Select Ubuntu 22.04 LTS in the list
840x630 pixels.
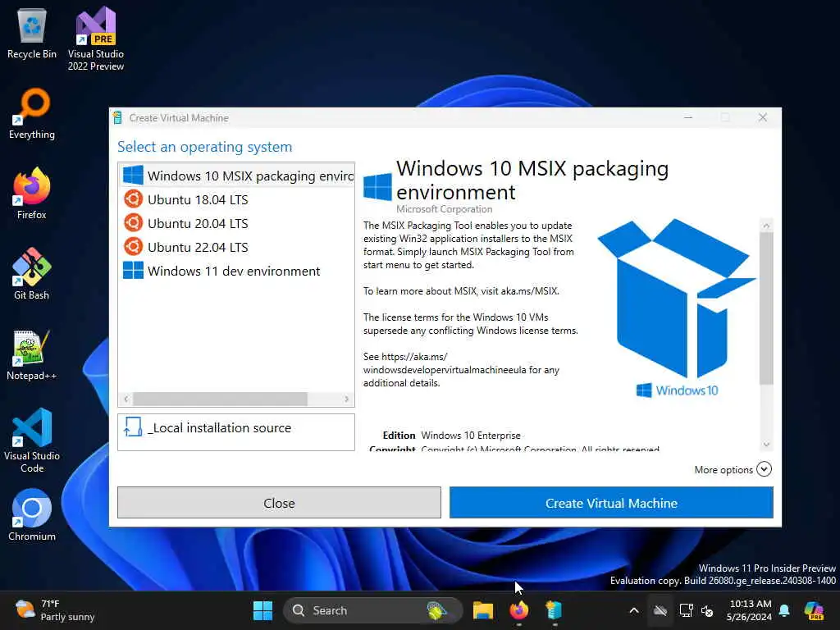[x=236, y=248]
